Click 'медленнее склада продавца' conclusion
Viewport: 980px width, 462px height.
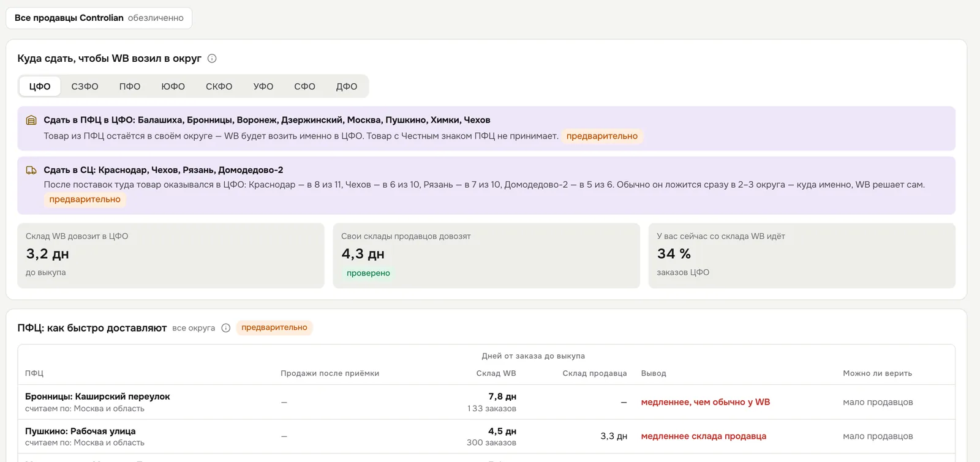(704, 436)
